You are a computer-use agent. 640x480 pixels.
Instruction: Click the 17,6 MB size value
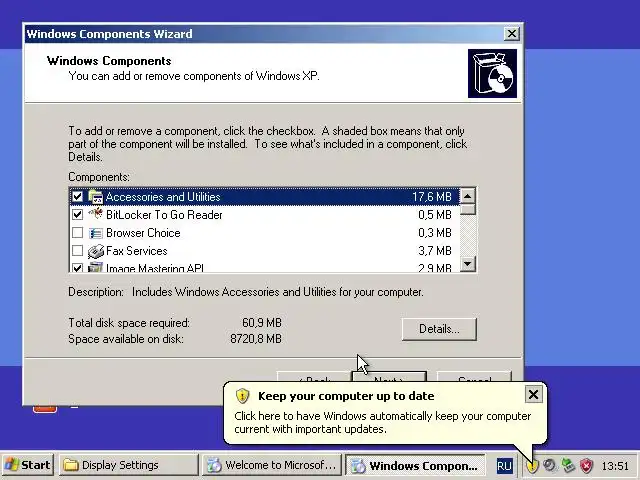click(432, 197)
